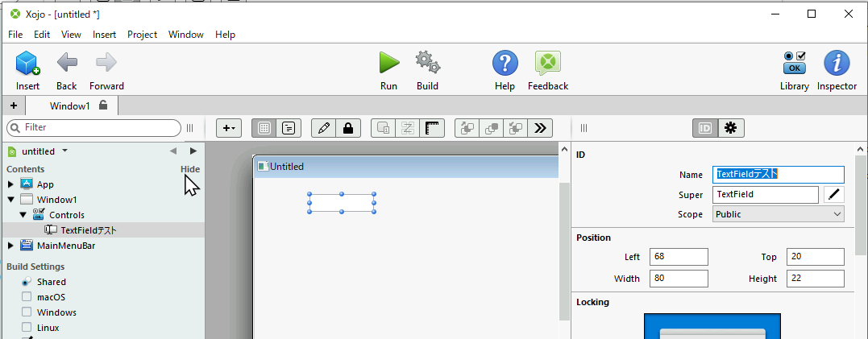Viewport: 868px width, 339px height.
Task: Collapse the Window1 tree item
Action: 11,200
